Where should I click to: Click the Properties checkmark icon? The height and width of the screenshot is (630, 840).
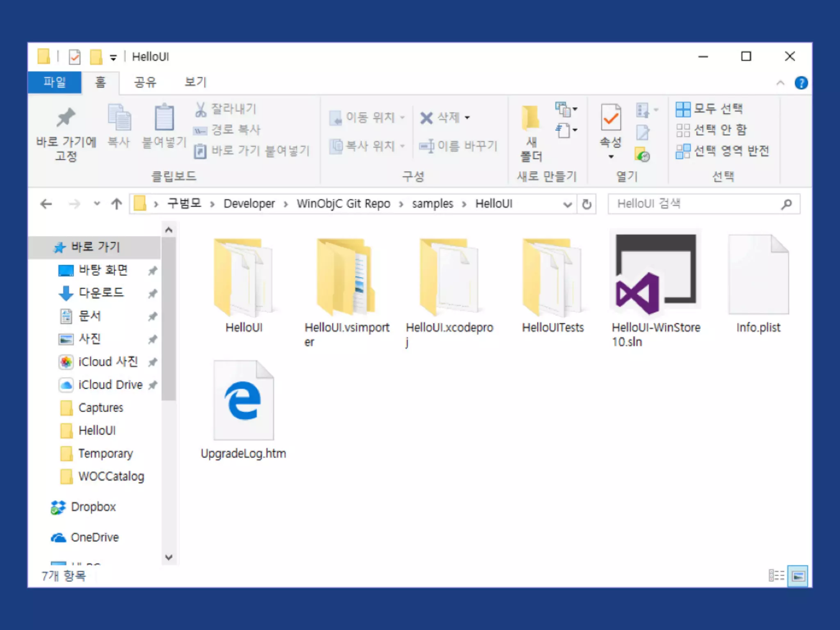click(x=611, y=118)
